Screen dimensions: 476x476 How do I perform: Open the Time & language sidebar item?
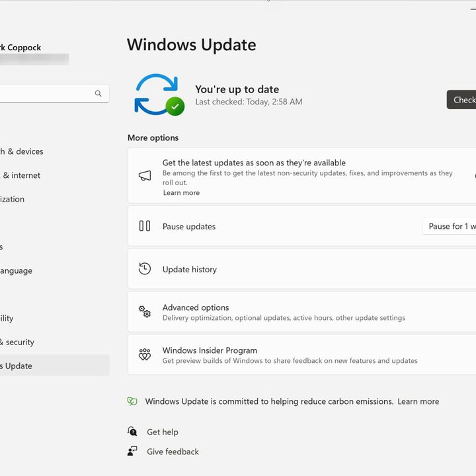tap(55, 270)
